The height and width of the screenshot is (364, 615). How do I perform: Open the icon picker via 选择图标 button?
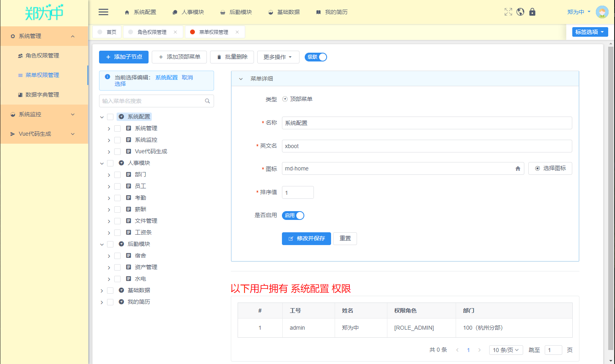coord(550,168)
